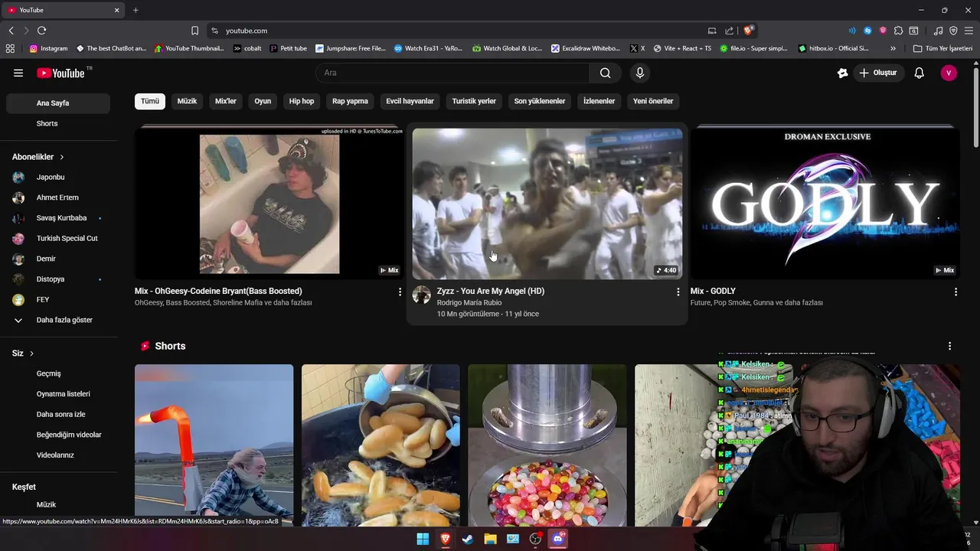Open Instagram bookmark
Image resolution: width=980 pixels, height=551 pixels.
[x=49, y=48]
